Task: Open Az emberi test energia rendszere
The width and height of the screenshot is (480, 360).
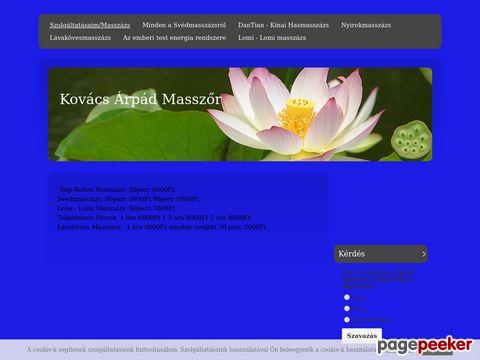Action: pyautogui.click(x=174, y=38)
